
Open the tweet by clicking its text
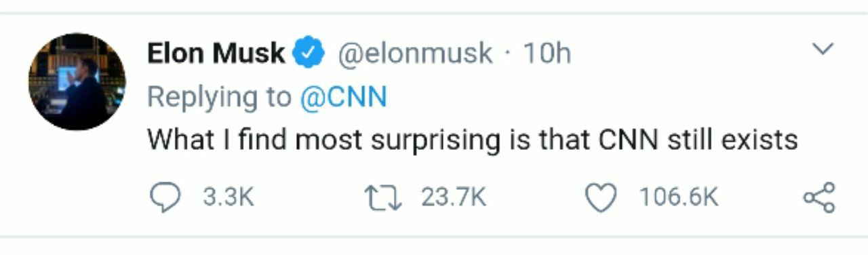coord(473,140)
